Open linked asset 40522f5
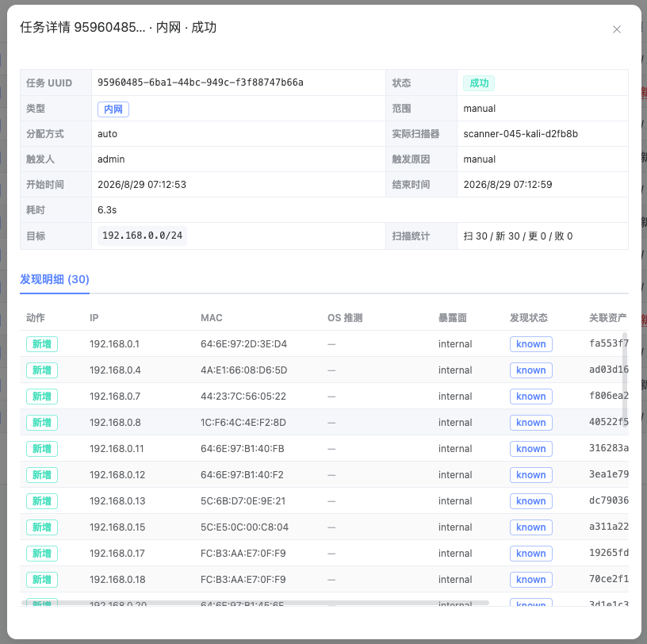 point(609,422)
